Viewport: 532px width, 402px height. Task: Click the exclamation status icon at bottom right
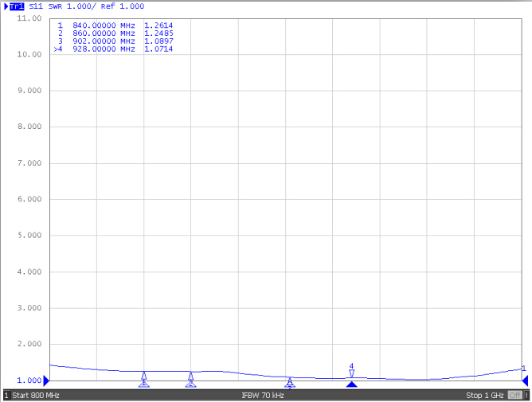(x=526, y=395)
